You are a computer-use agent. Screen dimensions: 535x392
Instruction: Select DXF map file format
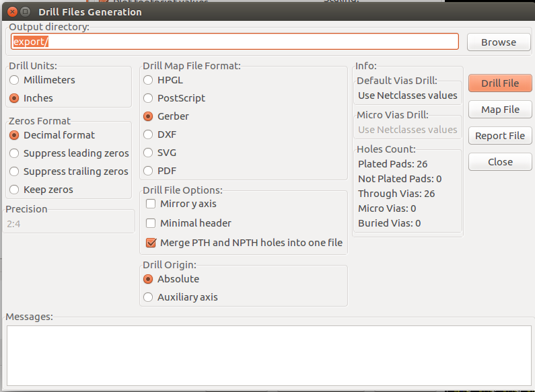(148, 134)
